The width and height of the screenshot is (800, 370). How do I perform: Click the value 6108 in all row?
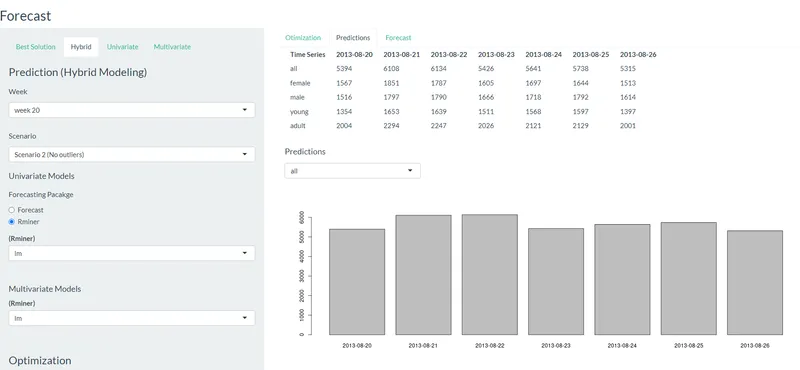(x=391, y=69)
